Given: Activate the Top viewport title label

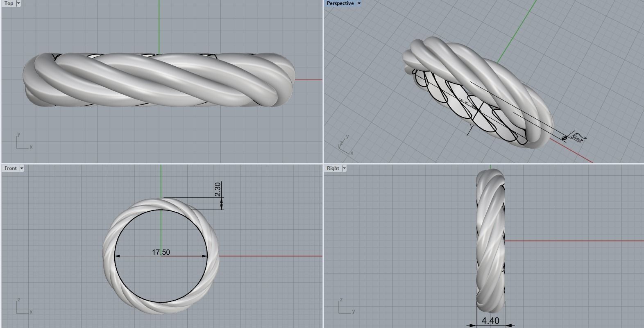Looking at the screenshot, I should (9, 3).
